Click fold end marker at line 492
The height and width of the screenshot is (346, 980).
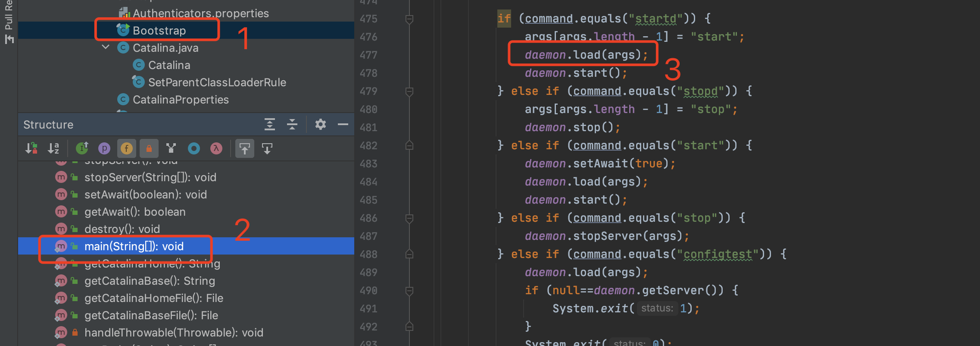[409, 327]
